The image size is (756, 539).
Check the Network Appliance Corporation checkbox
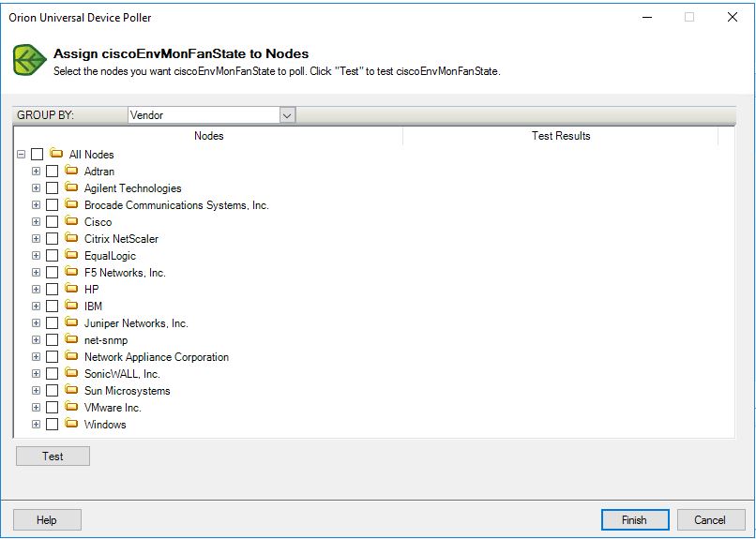pyautogui.click(x=53, y=356)
